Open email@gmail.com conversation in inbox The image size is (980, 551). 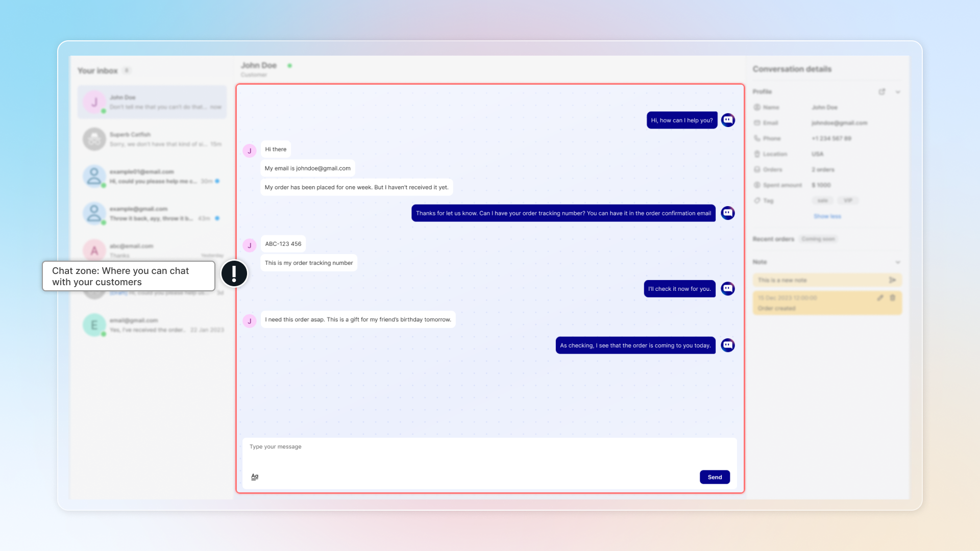[x=152, y=325]
